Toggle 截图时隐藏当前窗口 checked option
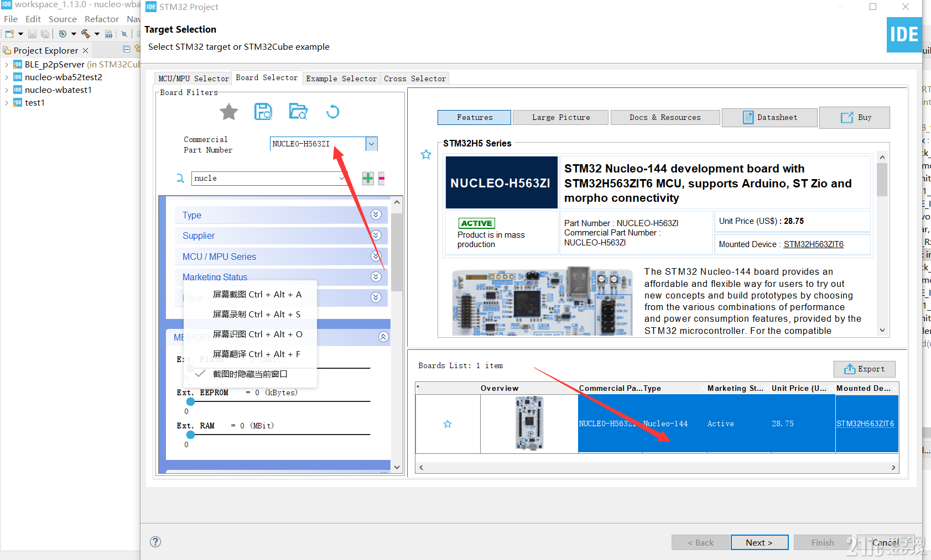 (x=250, y=374)
